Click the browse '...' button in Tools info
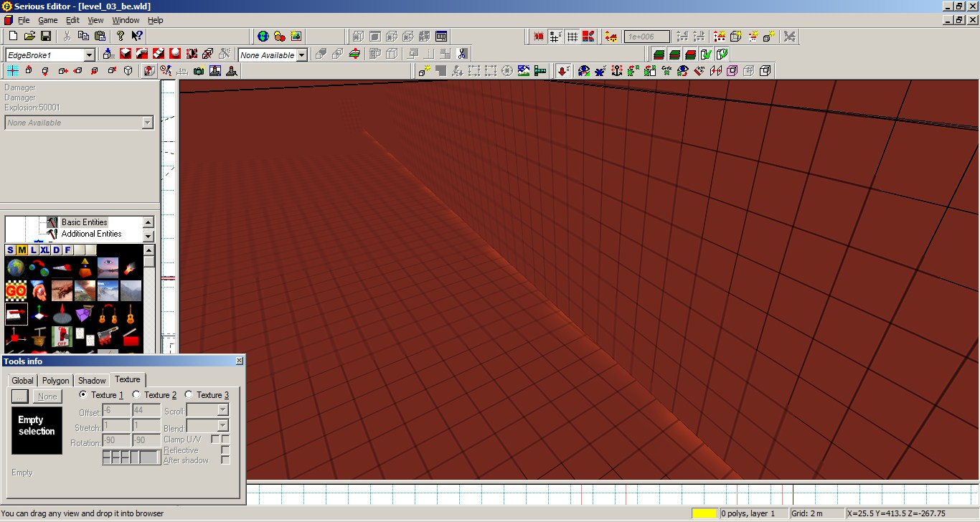980x522 pixels. point(20,397)
